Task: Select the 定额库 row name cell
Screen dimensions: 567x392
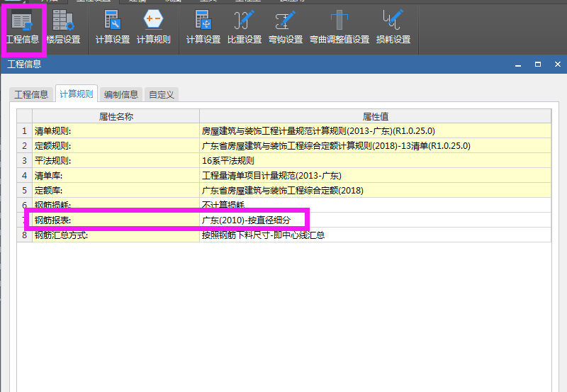Action: [116, 191]
